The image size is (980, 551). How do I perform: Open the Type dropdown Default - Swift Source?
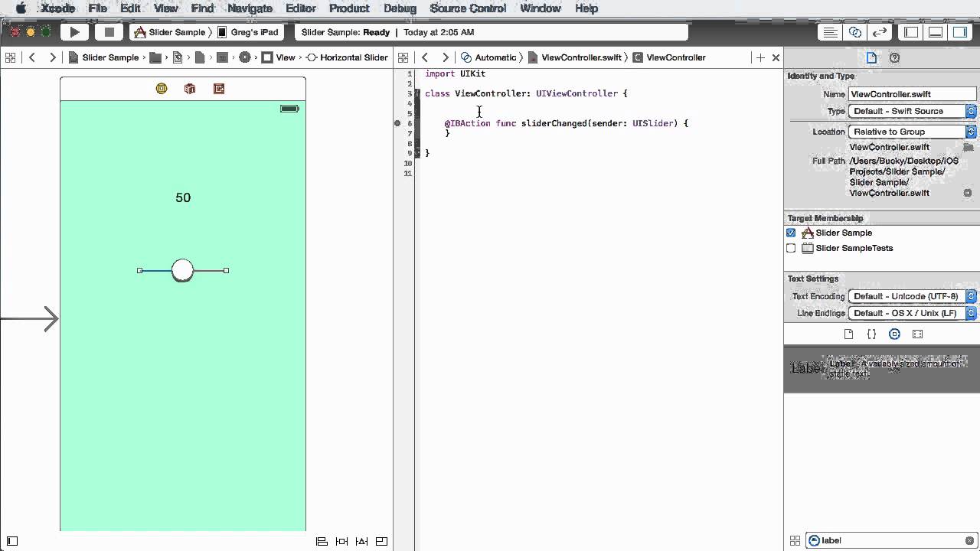pyautogui.click(x=913, y=111)
